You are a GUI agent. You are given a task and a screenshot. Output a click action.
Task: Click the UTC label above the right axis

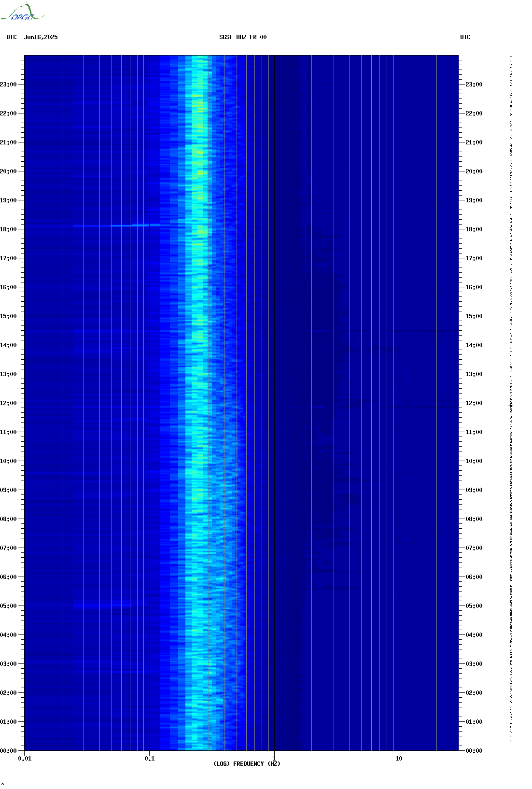coord(465,37)
